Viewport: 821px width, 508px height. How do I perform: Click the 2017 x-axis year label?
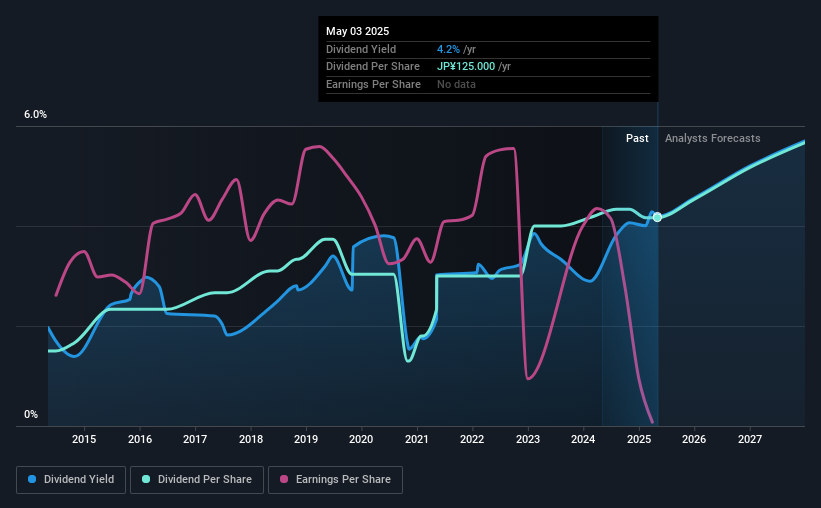click(195, 439)
